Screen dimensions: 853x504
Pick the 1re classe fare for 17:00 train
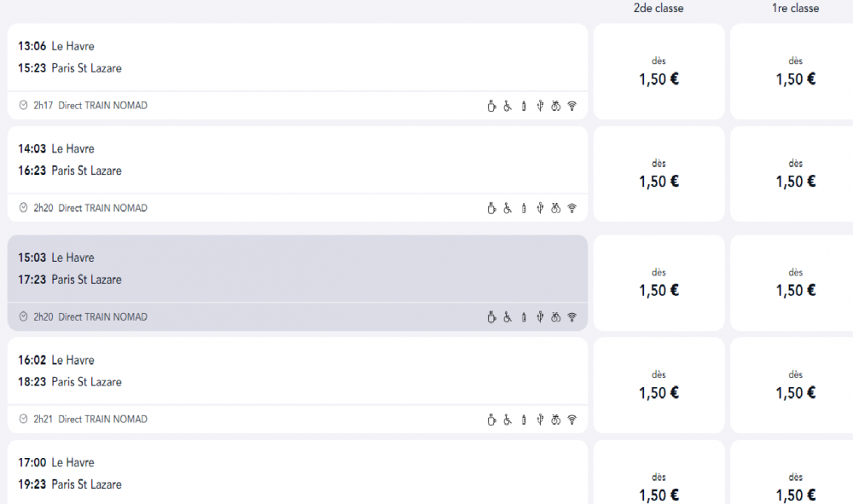[793, 472]
